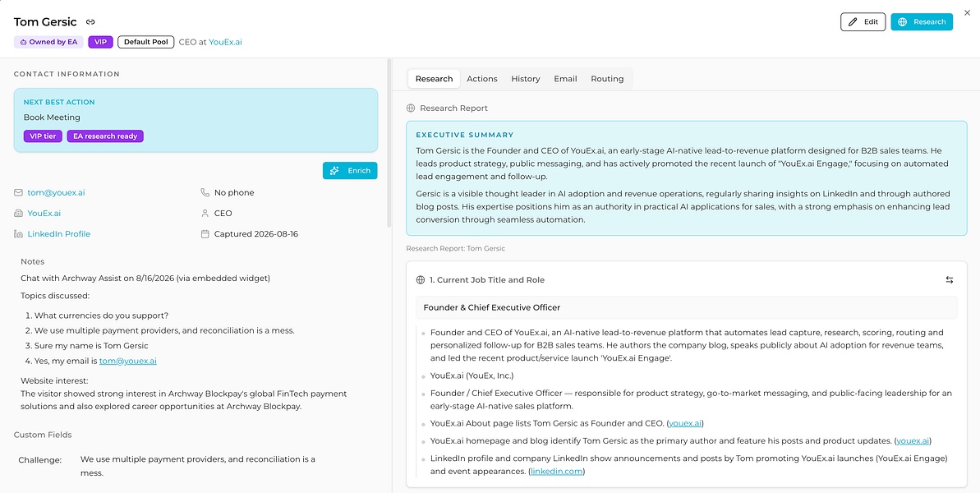Select the Default Pool tag
This screenshot has height=493, width=980.
(145, 43)
